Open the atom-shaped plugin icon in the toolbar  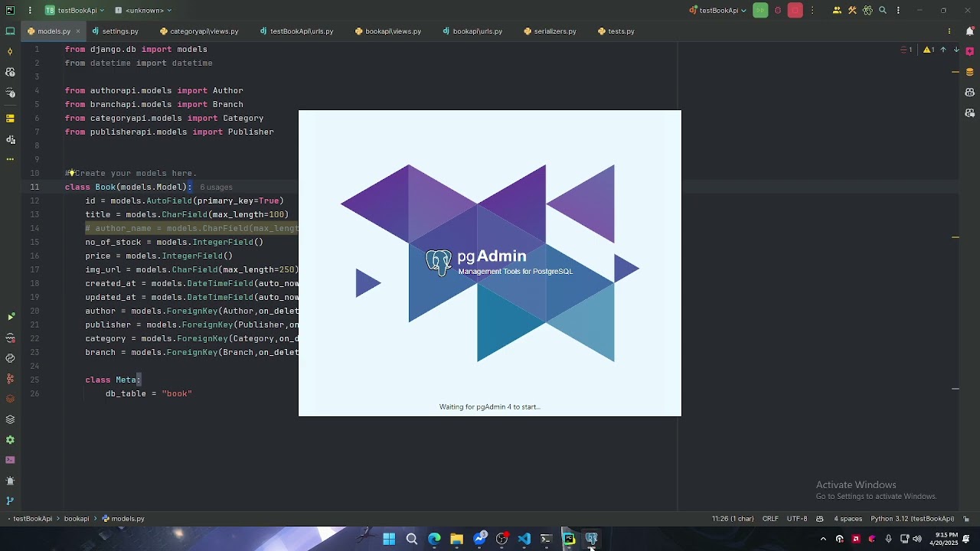[867, 10]
